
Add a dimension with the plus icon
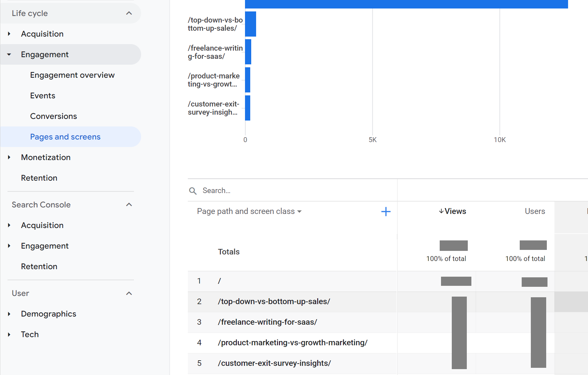[386, 212]
